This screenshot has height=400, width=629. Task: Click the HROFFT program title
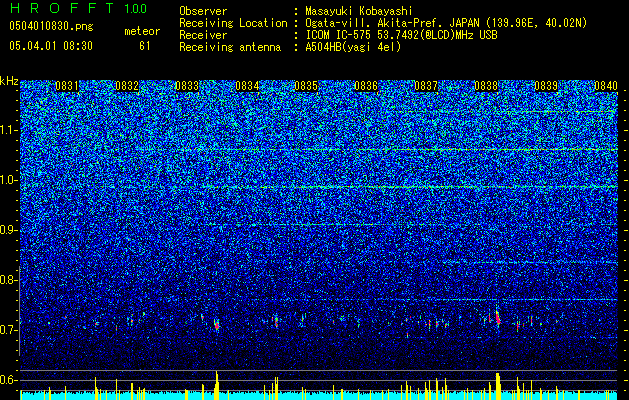pyautogui.click(x=62, y=8)
